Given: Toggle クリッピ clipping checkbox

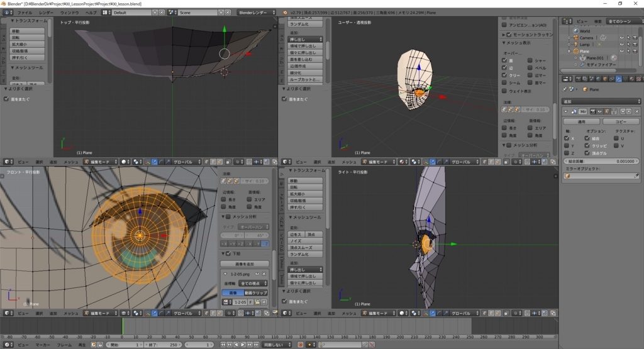Looking at the screenshot, I should tap(587, 146).
